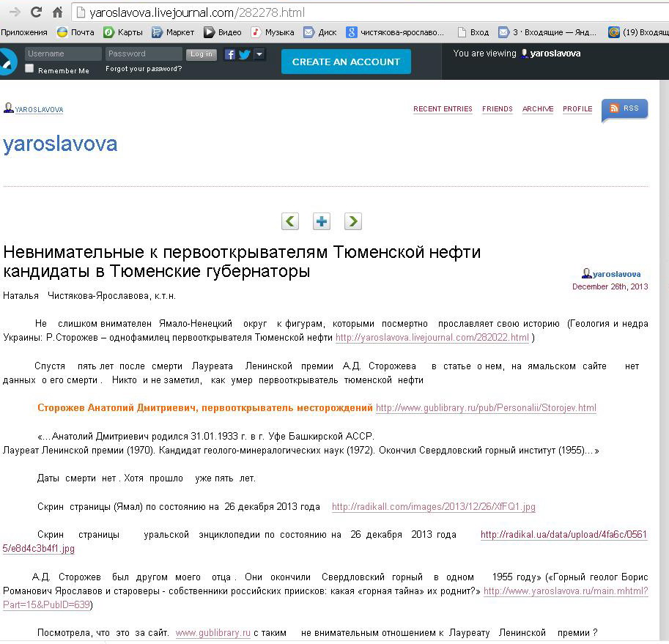Click the December 26th, 2013 date
Viewport: 669px width, 644px height.
pyautogui.click(x=610, y=286)
